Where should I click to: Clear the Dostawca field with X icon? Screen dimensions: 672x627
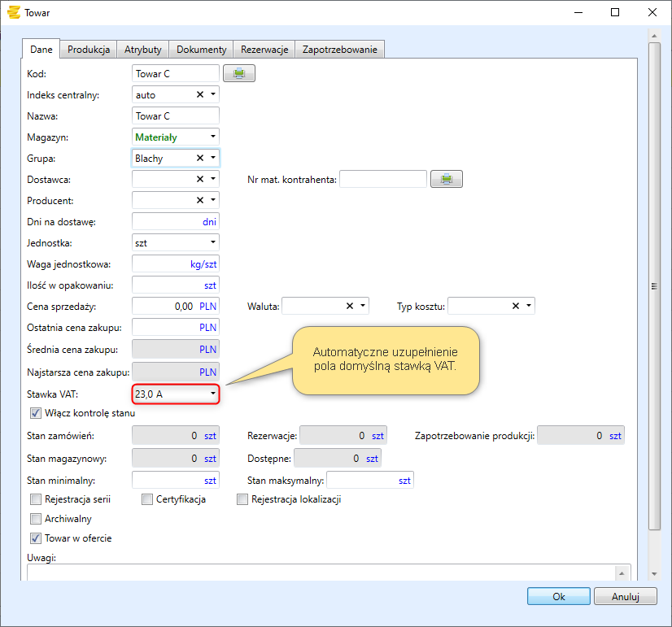(x=200, y=179)
